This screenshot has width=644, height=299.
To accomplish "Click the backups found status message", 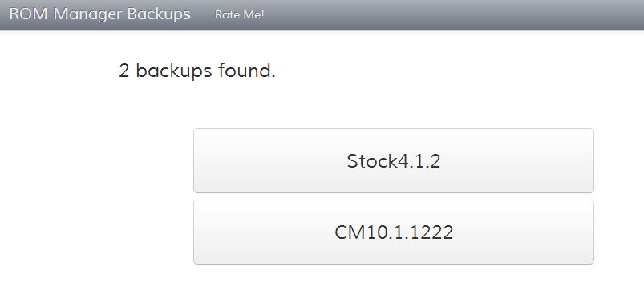I will 197,71.
